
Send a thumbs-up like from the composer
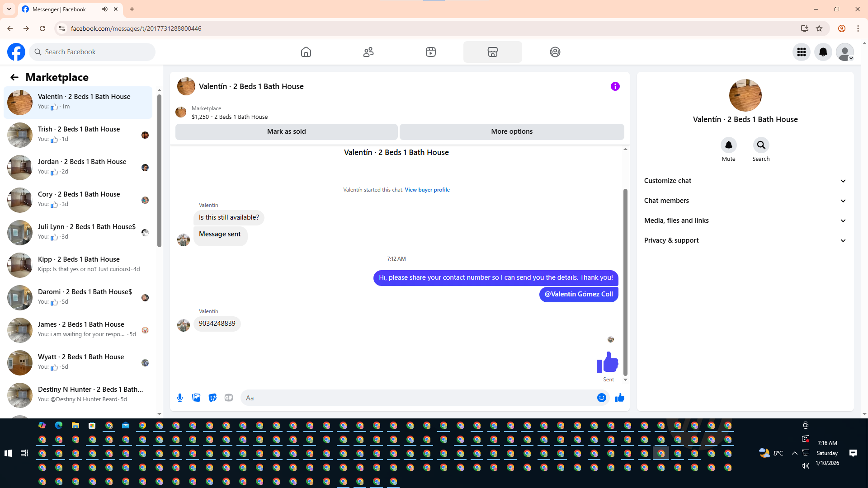click(x=619, y=398)
